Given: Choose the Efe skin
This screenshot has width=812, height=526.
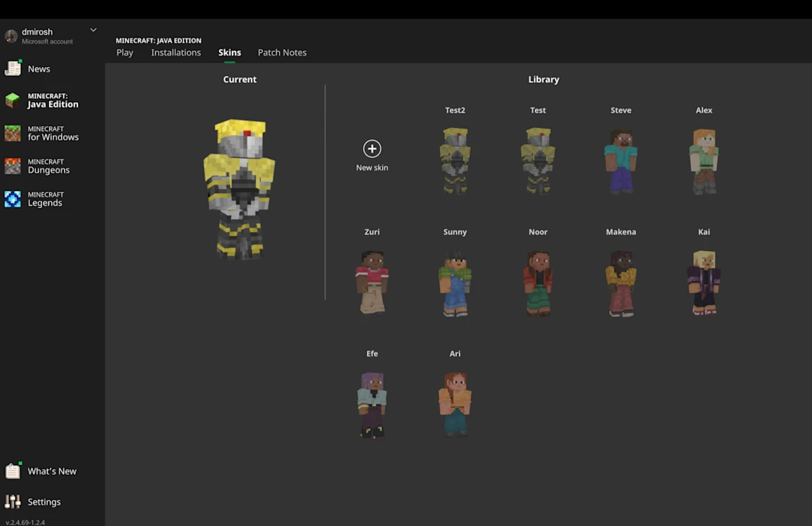Looking at the screenshot, I should coord(372,405).
